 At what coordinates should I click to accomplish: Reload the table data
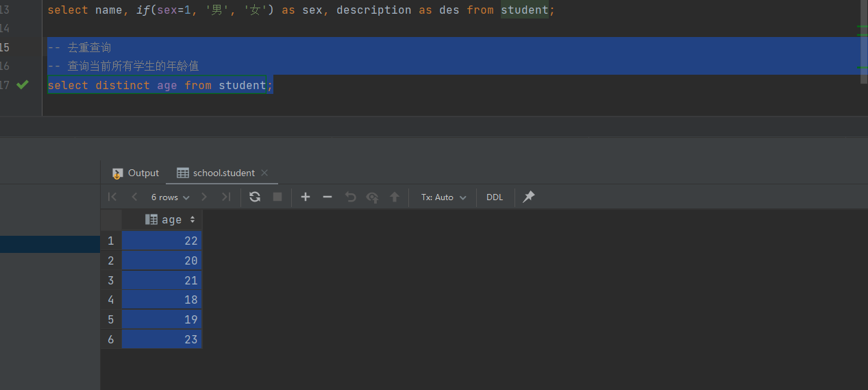point(255,197)
